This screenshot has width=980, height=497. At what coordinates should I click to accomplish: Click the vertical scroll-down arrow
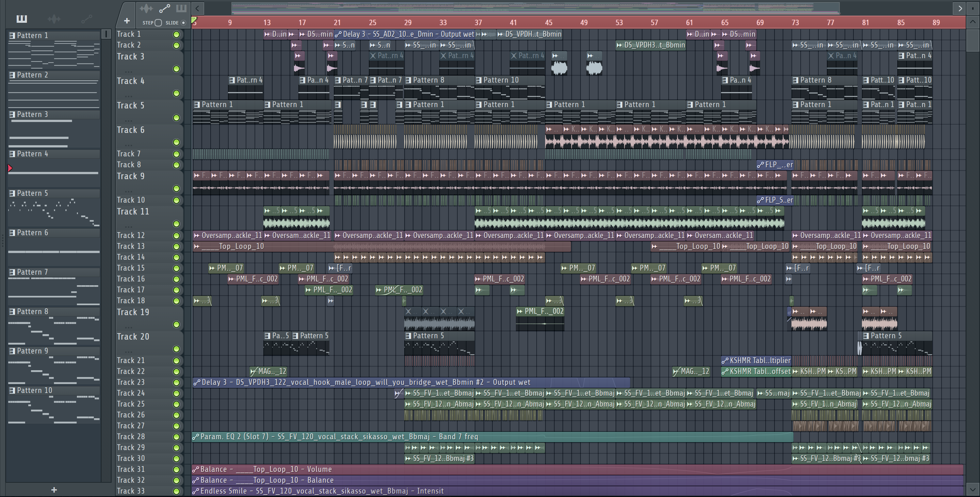[x=973, y=490]
